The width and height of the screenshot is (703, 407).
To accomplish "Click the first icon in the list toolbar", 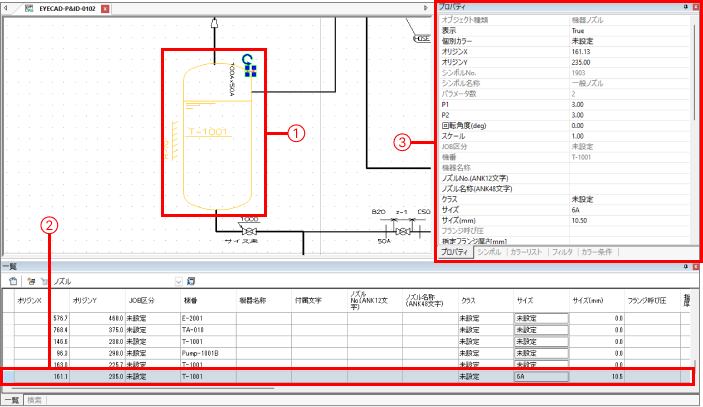I will (11, 283).
